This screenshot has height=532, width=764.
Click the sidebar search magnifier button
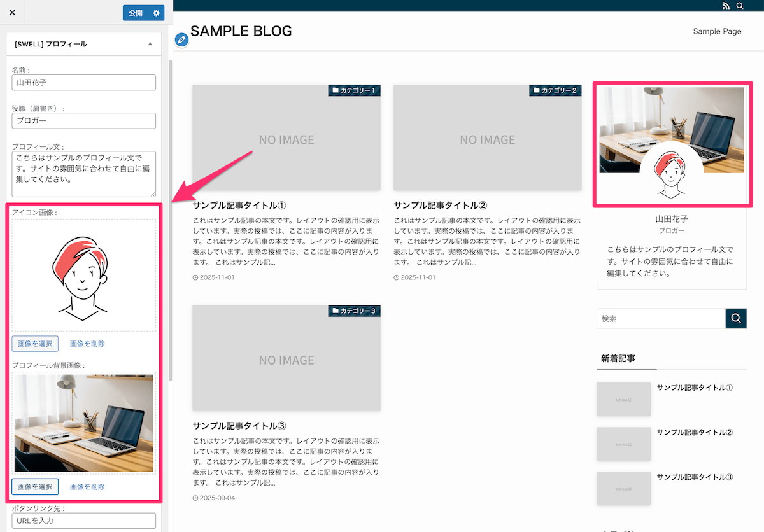coord(736,318)
